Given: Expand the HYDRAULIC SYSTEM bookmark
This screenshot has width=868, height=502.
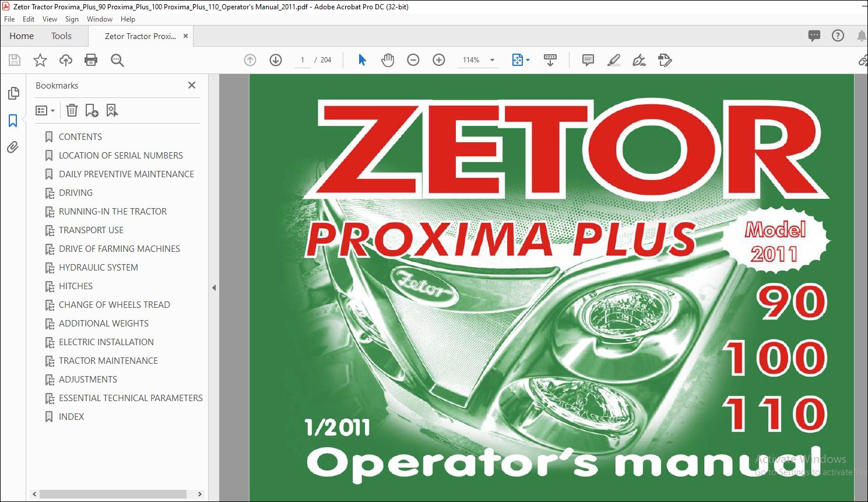Looking at the screenshot, I should 50,268.
